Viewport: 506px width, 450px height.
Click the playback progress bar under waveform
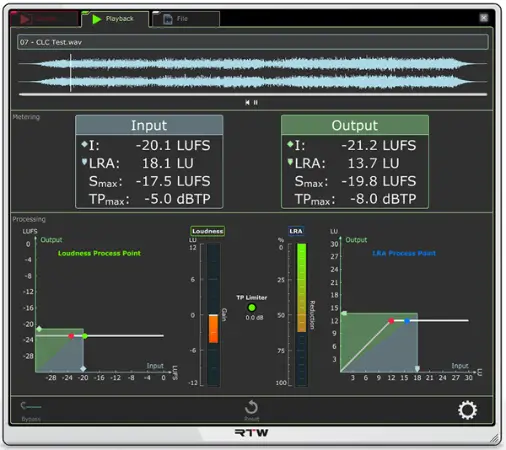[253, 95]
